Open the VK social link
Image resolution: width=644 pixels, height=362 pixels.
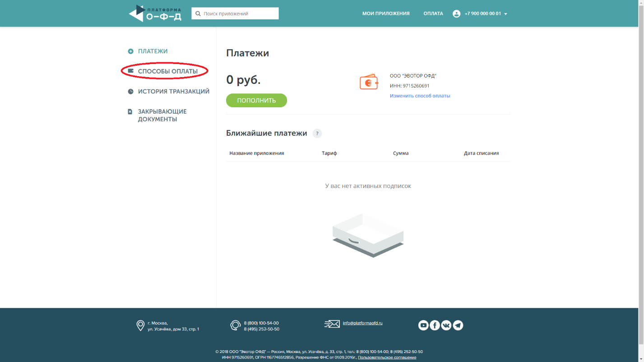pyautogui.click(x=446, y=325)
